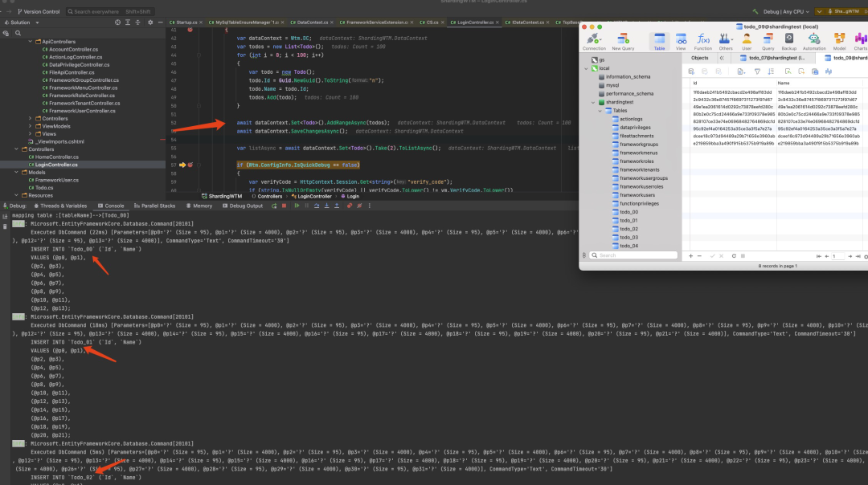Open Debug | Any CPU configuration dropdown
Screen dimensions: 868x485
(785, 11)
